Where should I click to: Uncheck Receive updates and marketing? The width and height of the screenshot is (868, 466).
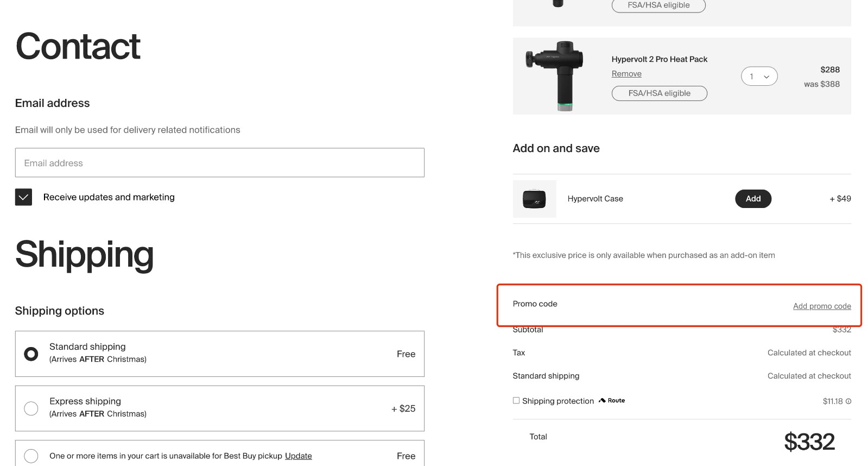23,197
